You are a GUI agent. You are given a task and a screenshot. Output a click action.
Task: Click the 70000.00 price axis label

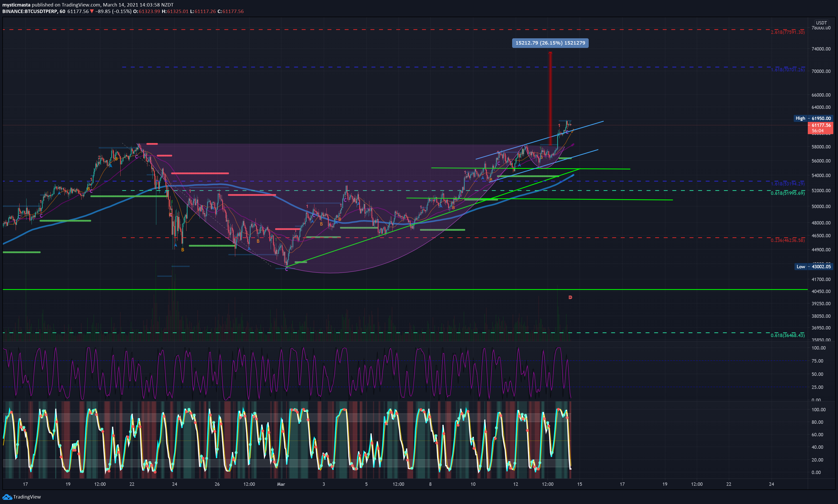point(821,71)
